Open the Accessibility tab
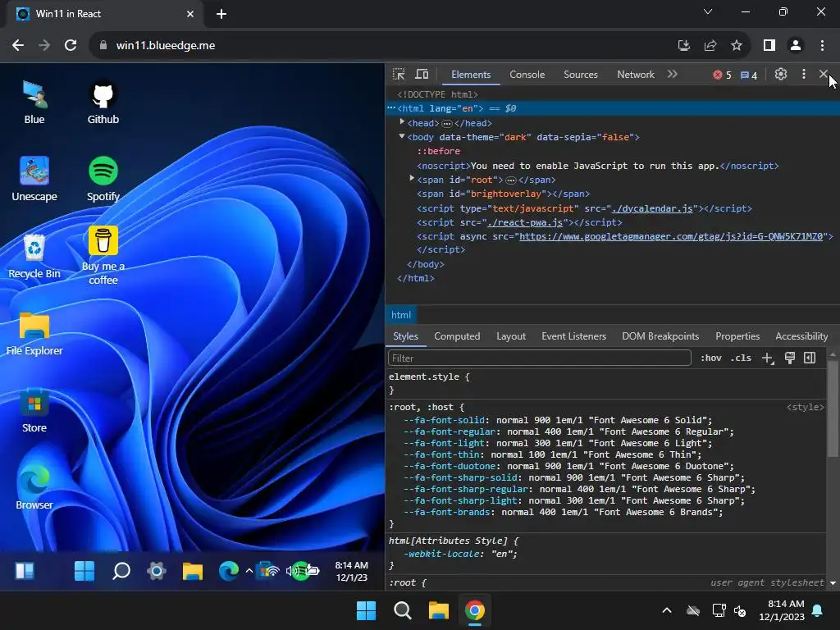Screen dimensions: 840x630 point(802,336)
